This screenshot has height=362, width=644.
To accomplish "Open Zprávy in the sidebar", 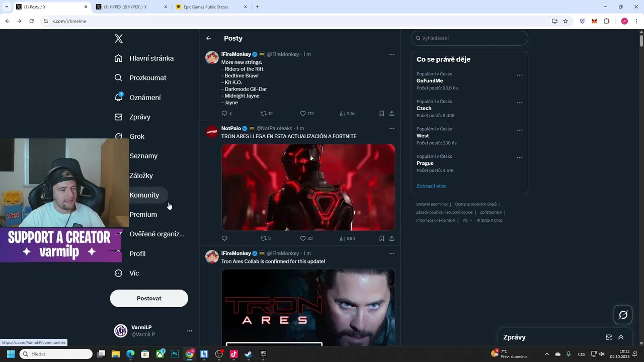I will point(133,117).
